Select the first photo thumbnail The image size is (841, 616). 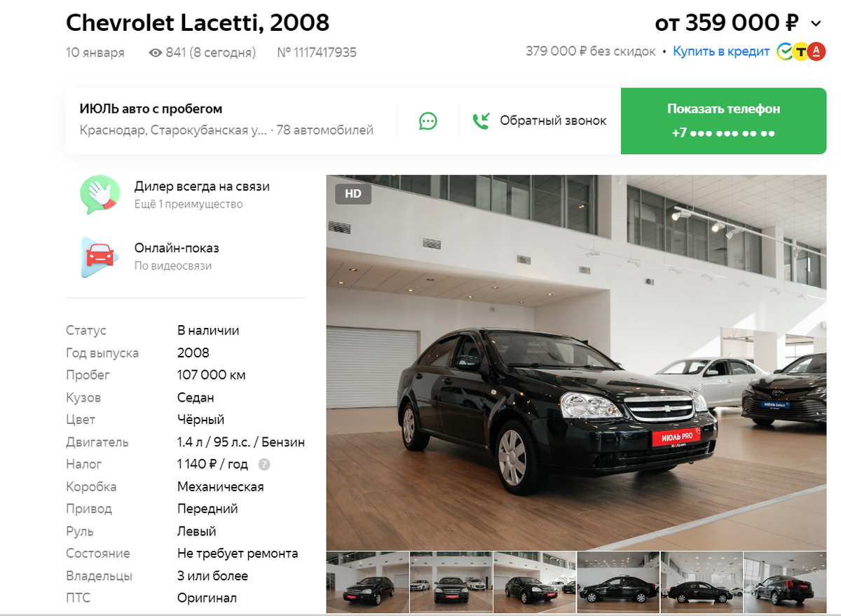point(367,583)
